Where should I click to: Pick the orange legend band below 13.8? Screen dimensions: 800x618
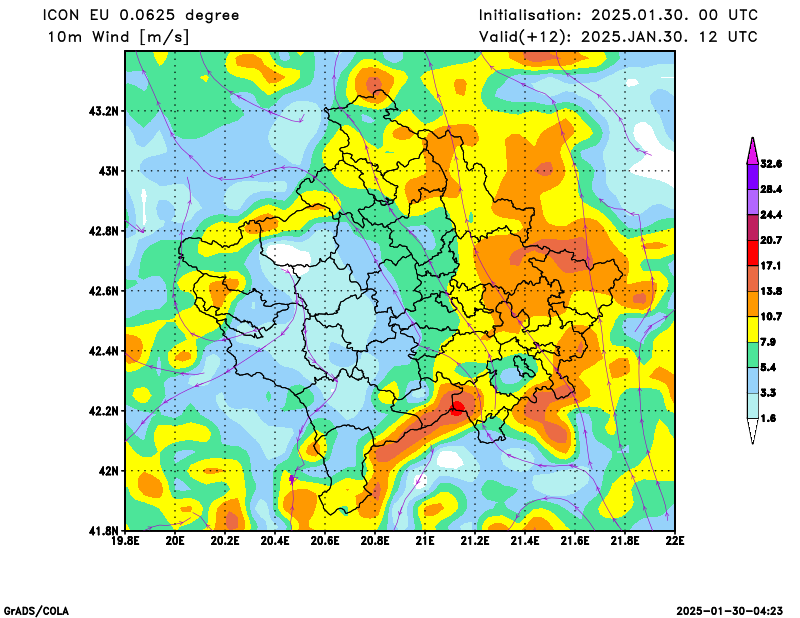[x=753, y=304]
